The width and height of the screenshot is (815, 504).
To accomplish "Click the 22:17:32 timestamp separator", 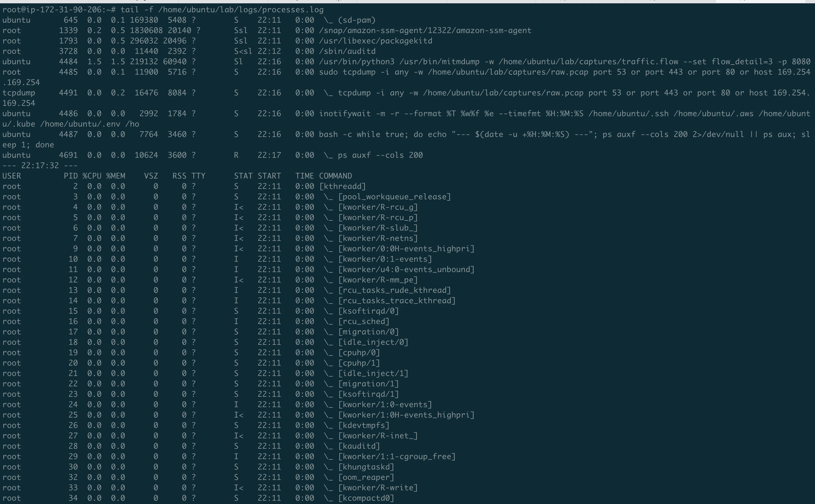I will [x=39, y=165].
